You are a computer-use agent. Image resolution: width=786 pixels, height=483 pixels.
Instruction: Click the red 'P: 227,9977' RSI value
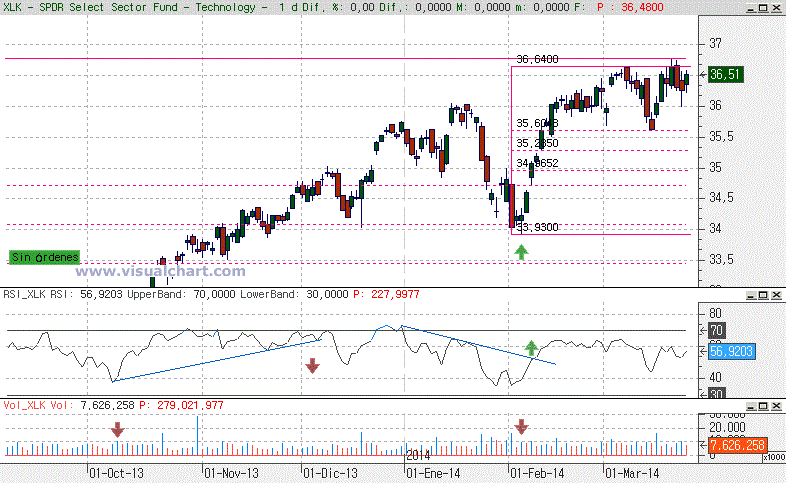[386, 294]
